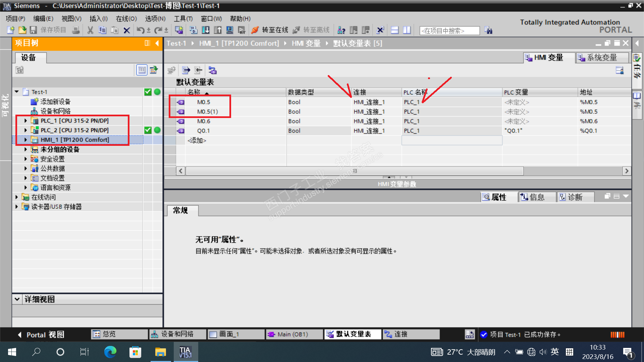Viewport: 644px width, 362px height.
Task: Click the compile icon in toolbar
Action: [194, 30]
